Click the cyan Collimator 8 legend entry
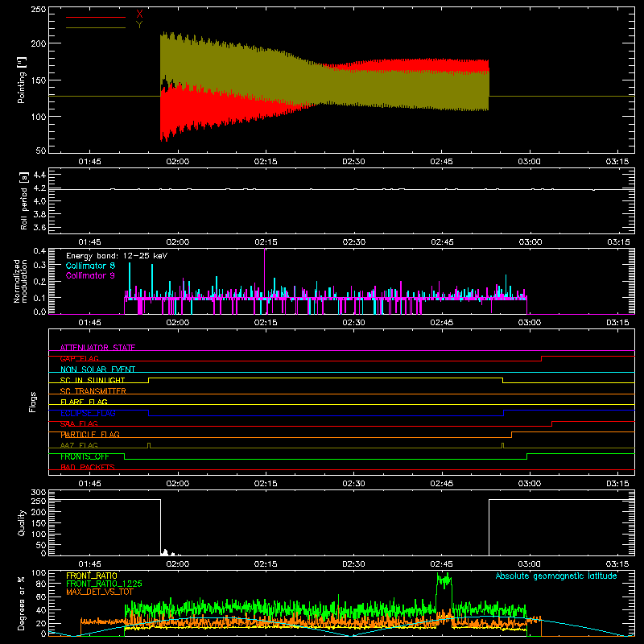The width and height of the screenshot is (644, 644). pyautogui.click(x=90, y=266)
